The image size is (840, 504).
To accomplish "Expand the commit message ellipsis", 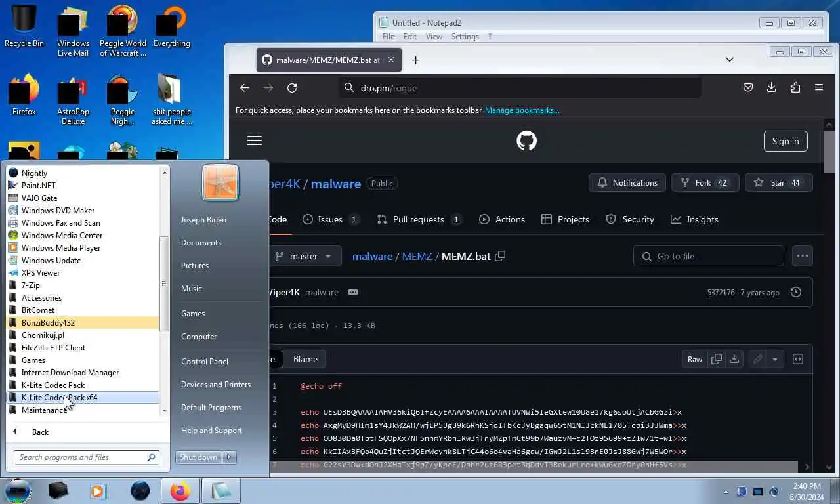I will [x=353, y=292].
